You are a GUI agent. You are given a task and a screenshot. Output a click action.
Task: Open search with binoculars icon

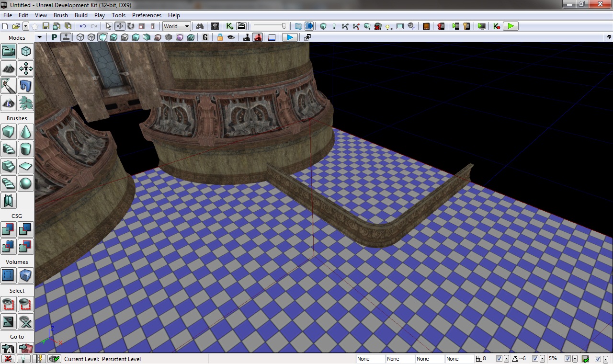[x=200, y=26]
